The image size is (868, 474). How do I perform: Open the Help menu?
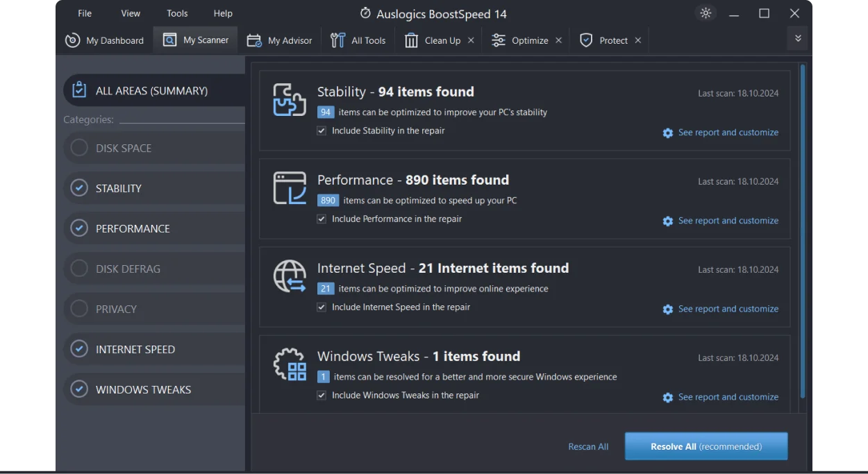223,13
